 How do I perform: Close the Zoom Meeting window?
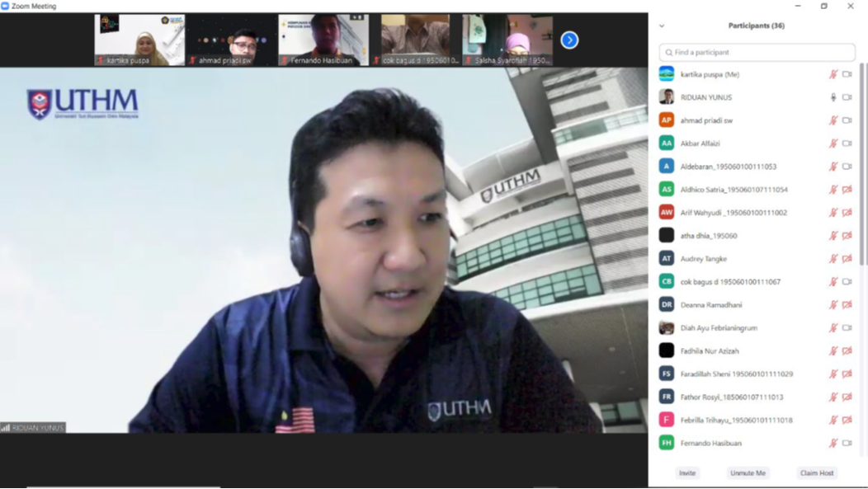pos(851,6)
